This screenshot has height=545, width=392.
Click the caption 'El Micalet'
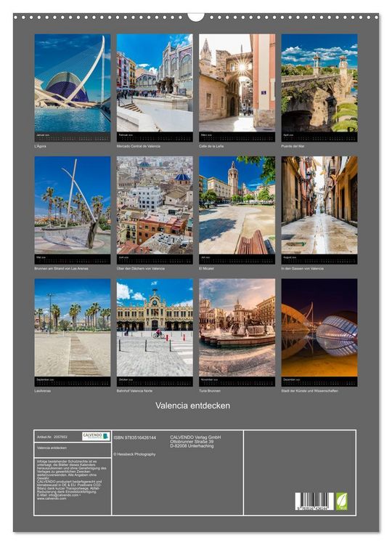click(206, 269)
